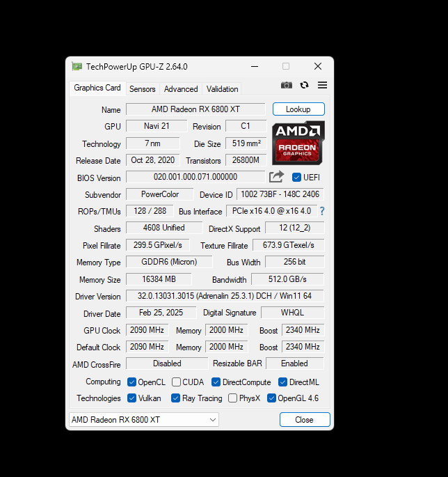Click the Memory Type value GDDR6 (Micron)
This screenshot has height=477, width=448.
point(169,262)
